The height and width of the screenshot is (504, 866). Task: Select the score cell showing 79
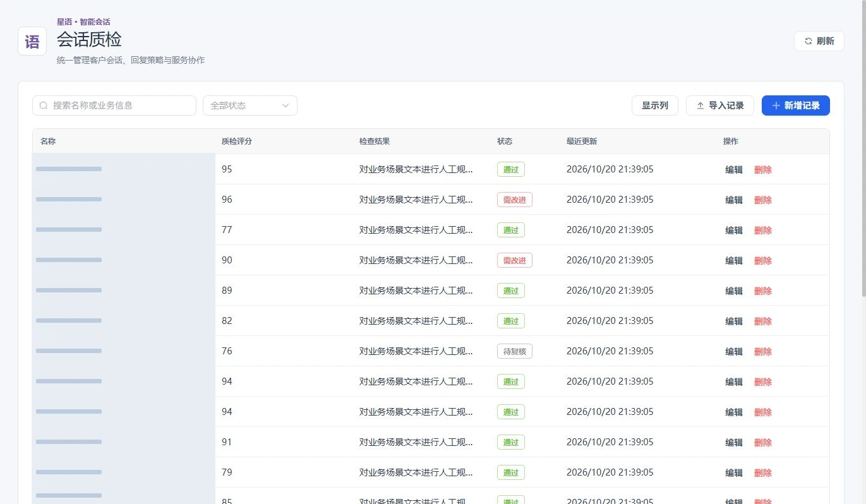pos(227,472)
